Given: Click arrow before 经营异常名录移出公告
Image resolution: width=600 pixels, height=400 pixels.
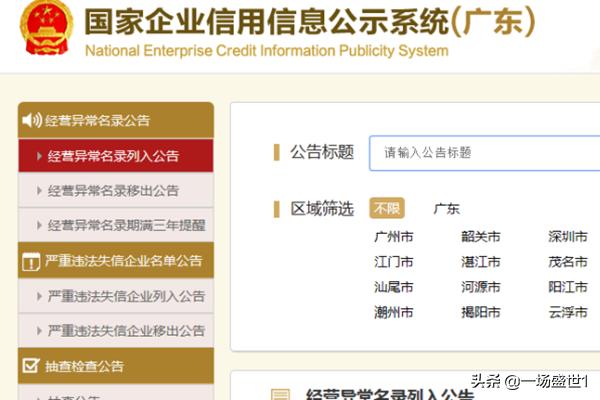Looking at the screenshot, I should (x=39, y=190).
